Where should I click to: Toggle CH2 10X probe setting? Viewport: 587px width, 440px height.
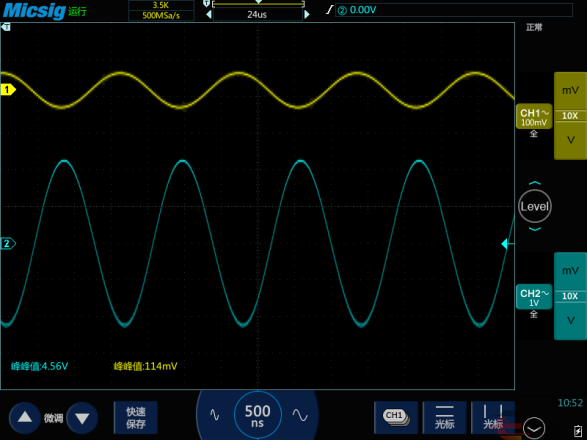pos(570,296)
